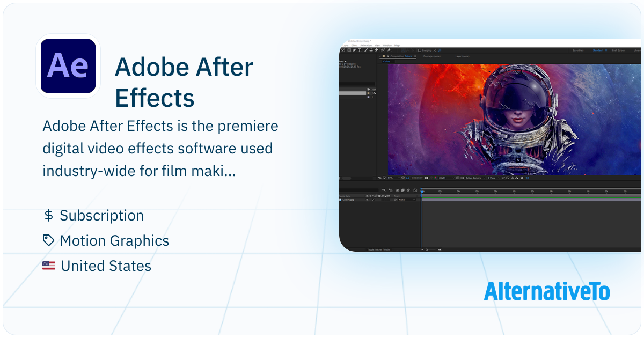644x338 pixels.
Task: Open the Animation menu
Action: pyautogui.click(x=366, y=45)
